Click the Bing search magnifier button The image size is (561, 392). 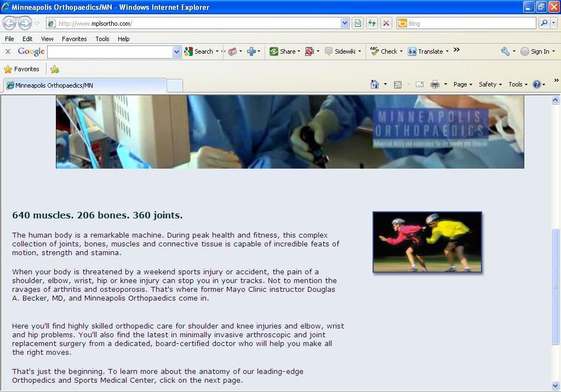[544, 23]
